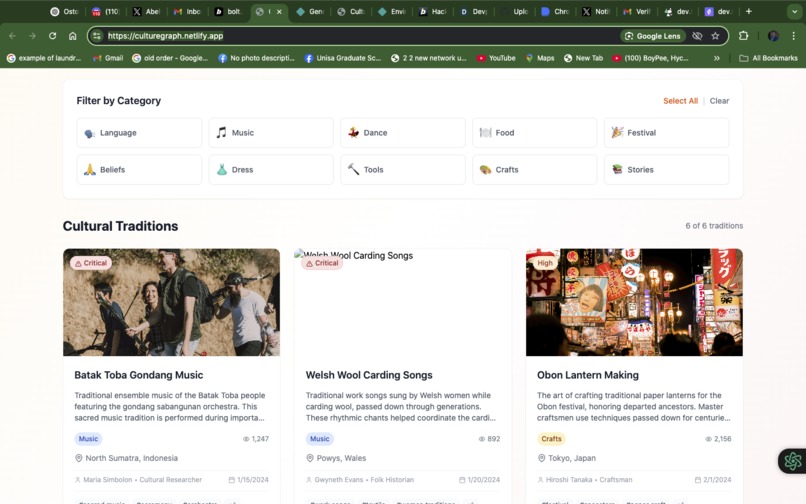The height and width of the screenshot is (504, 806).
Task: Show more bookmarks via double chevron
Action: coord(717,58)
